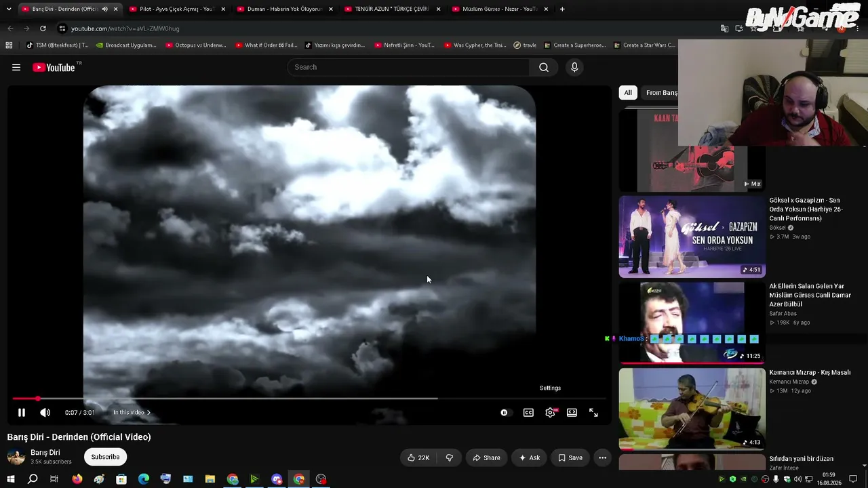Viewport: 868px width, 488px height.
Task: Mute the video volume speaker
Action: 45,413
